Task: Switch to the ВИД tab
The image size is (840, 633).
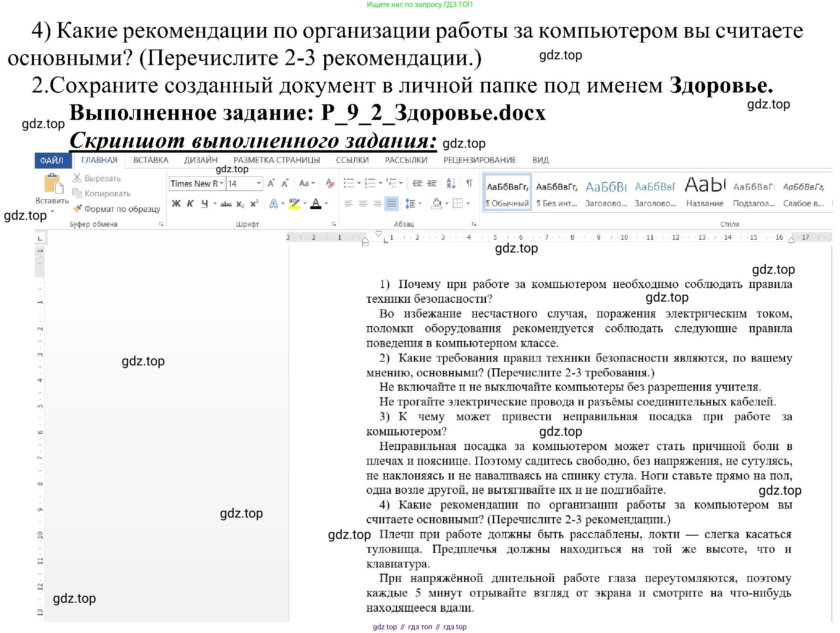Action: pos(540,160)
